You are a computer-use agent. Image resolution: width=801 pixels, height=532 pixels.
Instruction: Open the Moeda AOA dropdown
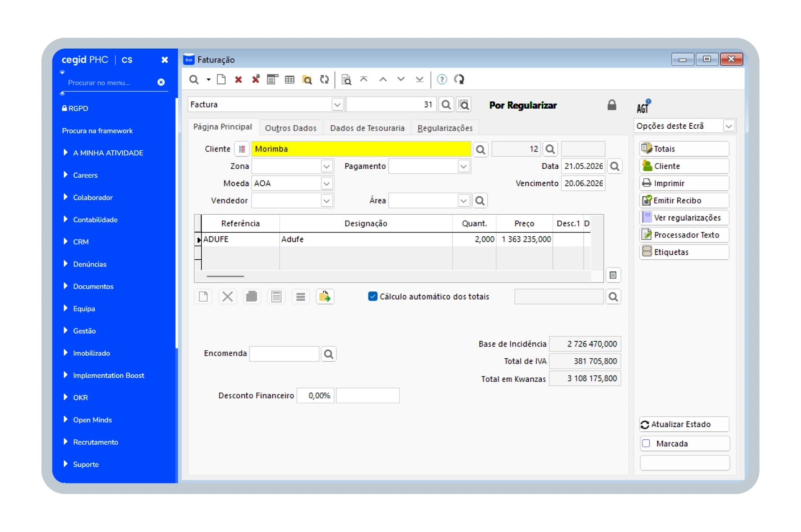pos(327,183)
